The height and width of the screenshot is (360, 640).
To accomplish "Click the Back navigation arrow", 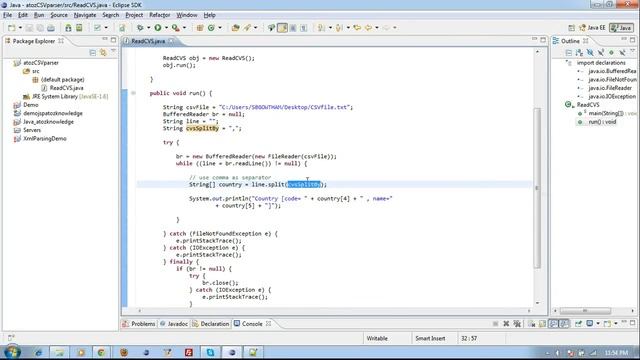I will (x=368, y=28).
